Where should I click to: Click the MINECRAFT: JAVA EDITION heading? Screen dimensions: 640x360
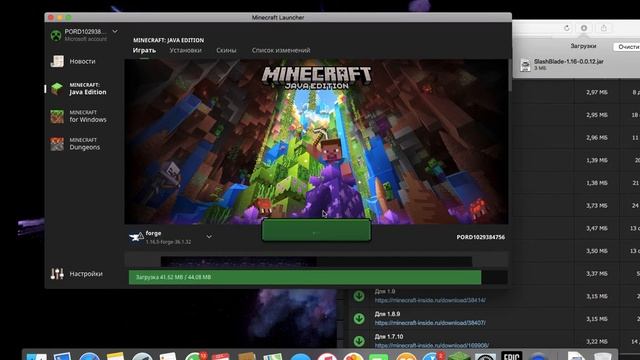(168, 40)
